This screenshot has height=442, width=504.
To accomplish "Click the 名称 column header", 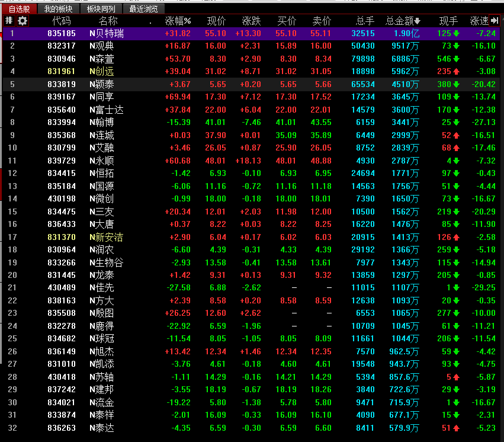I will 108,21.
